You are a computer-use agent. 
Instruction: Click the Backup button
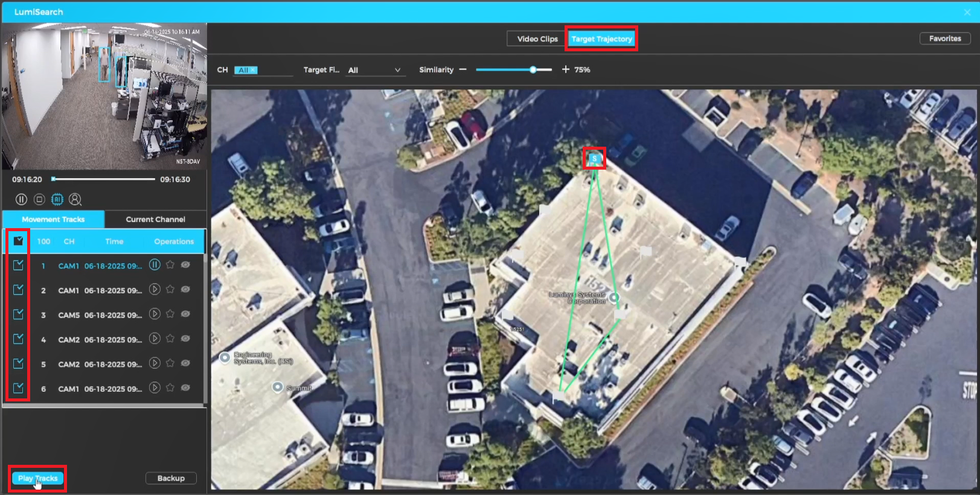(x=171, y=478)
